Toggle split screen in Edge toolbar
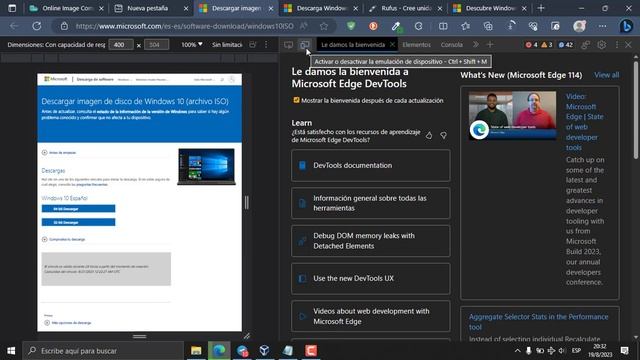 (443, 26)
